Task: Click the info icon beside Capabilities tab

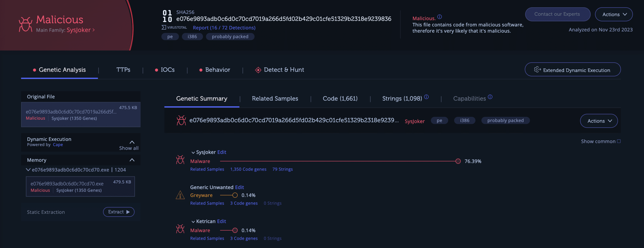Action: click(x=490, y=97)
